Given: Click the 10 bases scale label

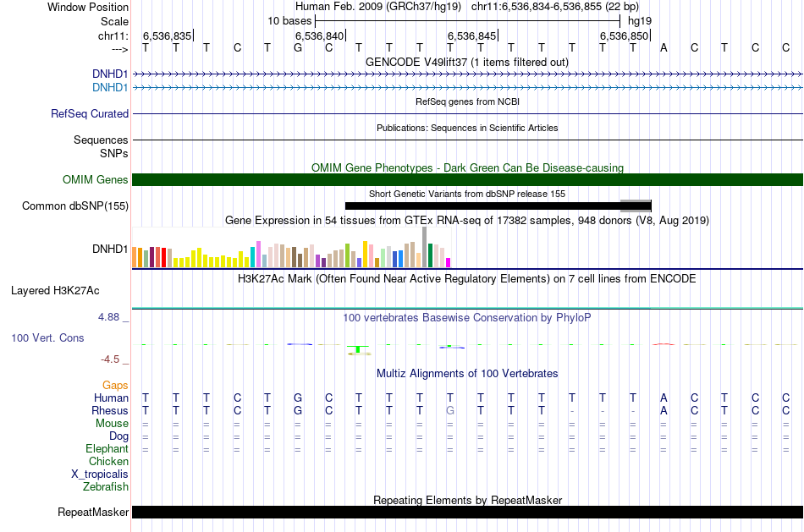Looking at the screenshot, I should click(289, 21).
